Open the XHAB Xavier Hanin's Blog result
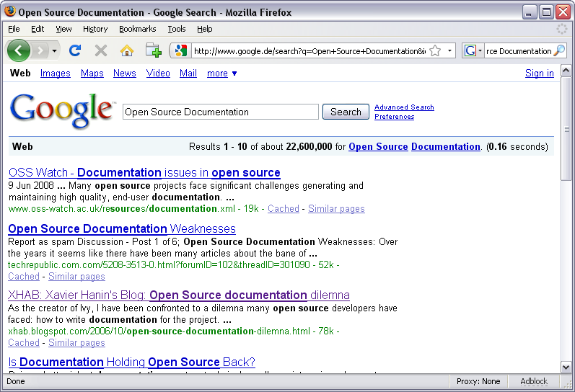Screen dimensions: 575x392 pos(179,295)
